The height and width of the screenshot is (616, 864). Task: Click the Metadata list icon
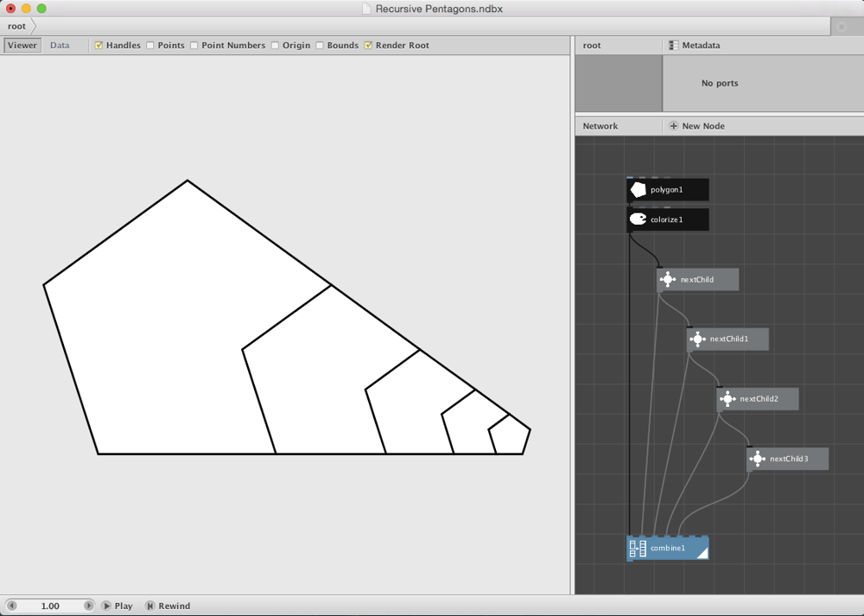point(673,45)
